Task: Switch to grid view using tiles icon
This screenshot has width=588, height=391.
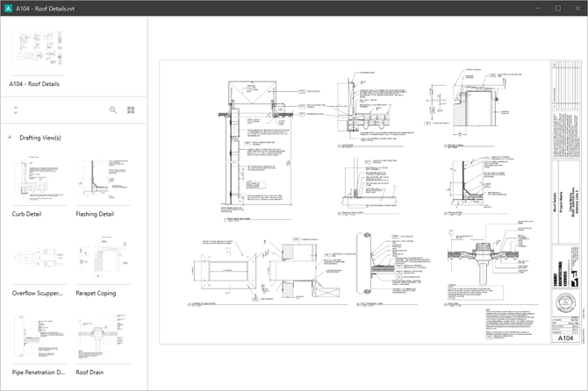Action: (131, 110)
